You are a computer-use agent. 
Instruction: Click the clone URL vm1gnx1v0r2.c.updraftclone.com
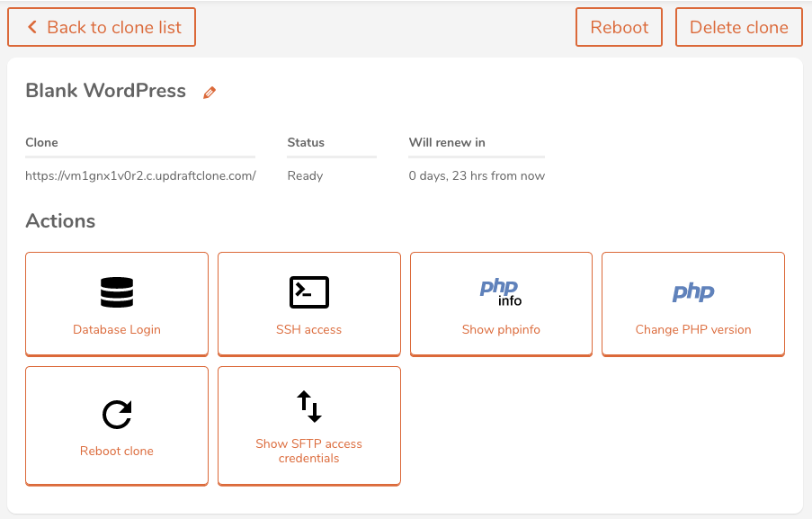coord(140,175)
